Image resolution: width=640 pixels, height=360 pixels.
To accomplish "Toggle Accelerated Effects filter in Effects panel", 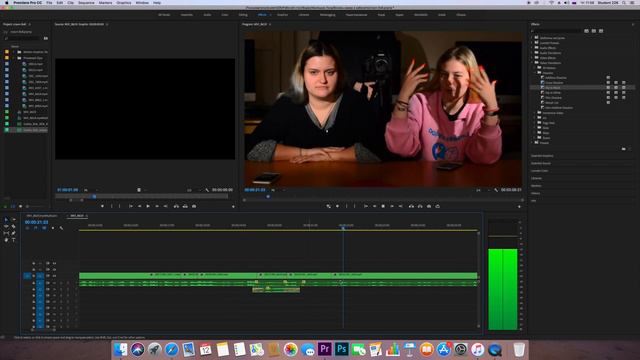I will pyautogui.click(x=587, y=31).
